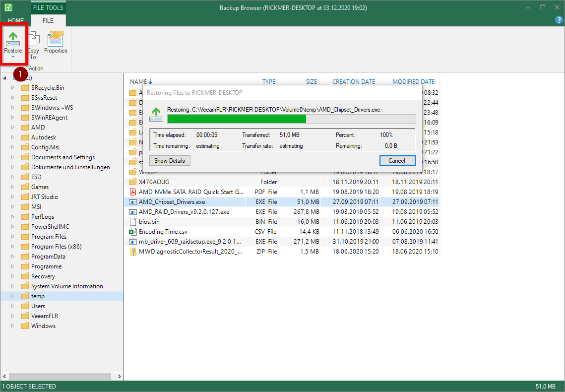Screen dimensions: 565x392
Task: Click the Encoding Time.csv Excel icon
Action: tap(132, 232)
